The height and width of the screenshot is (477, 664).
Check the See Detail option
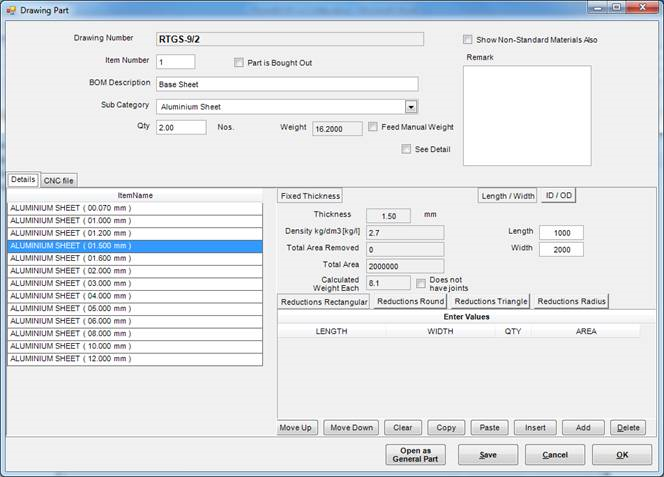406,149
